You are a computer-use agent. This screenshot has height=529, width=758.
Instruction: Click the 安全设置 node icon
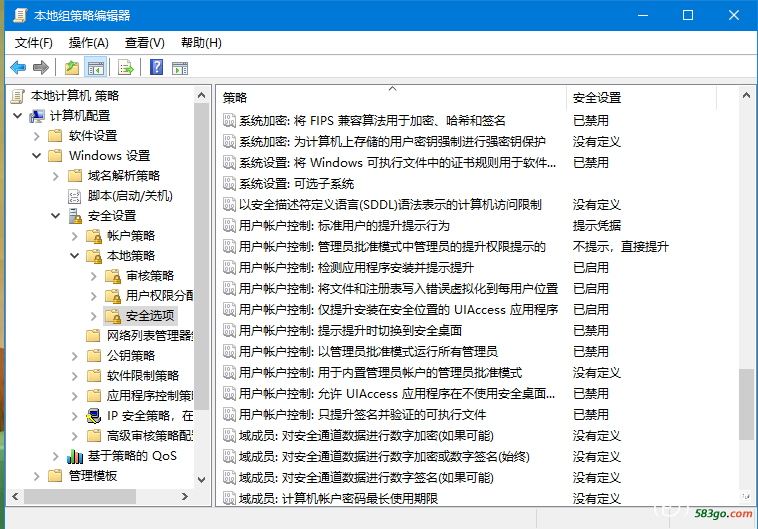coord(74,216)
